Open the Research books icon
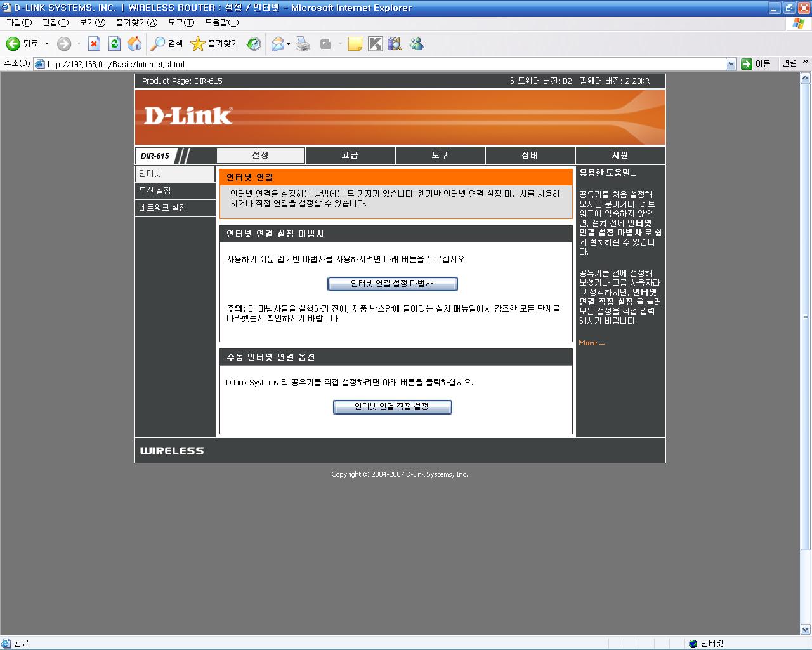 (x=395, y=44)
